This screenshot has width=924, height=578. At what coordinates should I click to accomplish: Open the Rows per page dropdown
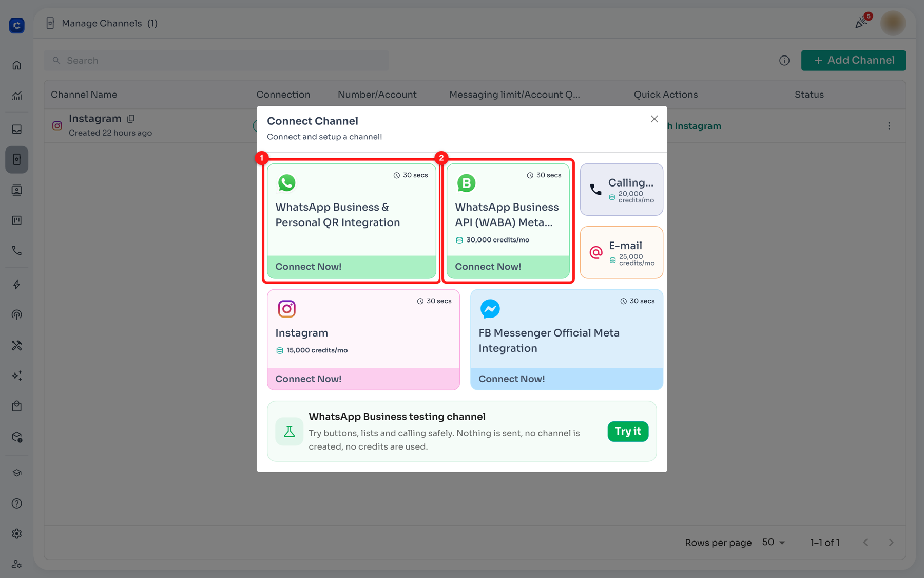pyautogui.click(x=774, y=543)
